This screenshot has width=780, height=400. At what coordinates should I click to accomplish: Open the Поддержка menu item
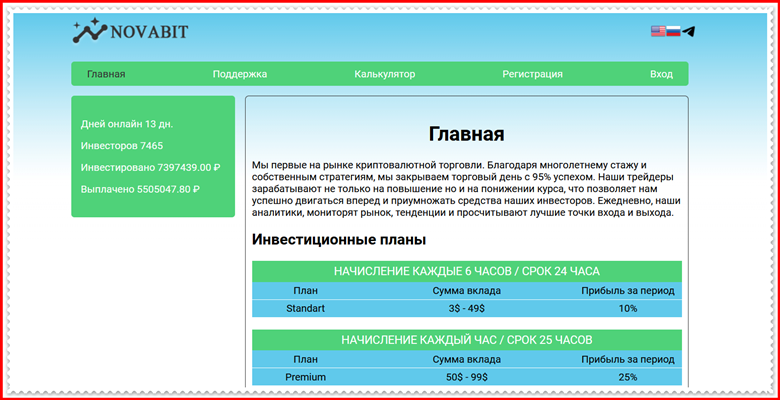240,74
